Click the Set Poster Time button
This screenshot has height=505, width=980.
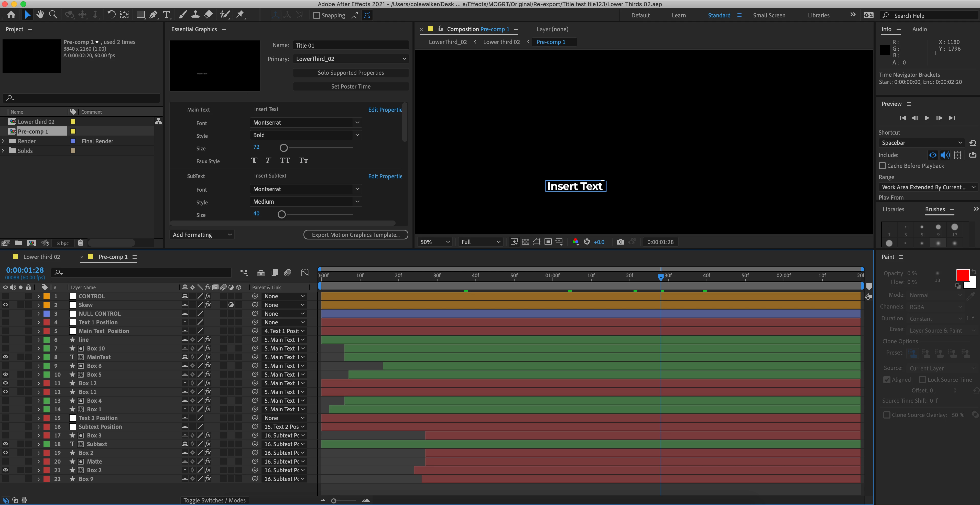350,86
